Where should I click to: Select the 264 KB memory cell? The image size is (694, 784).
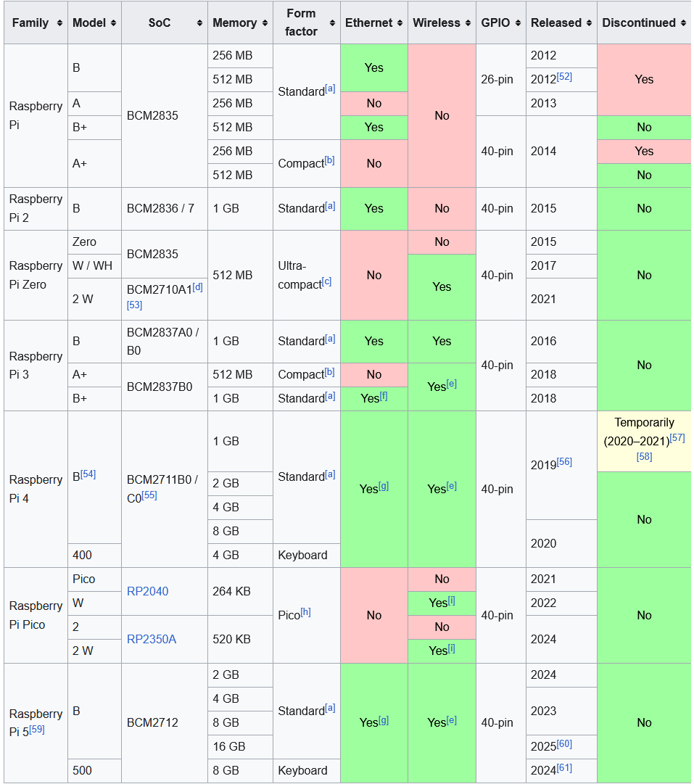[241, 592]
